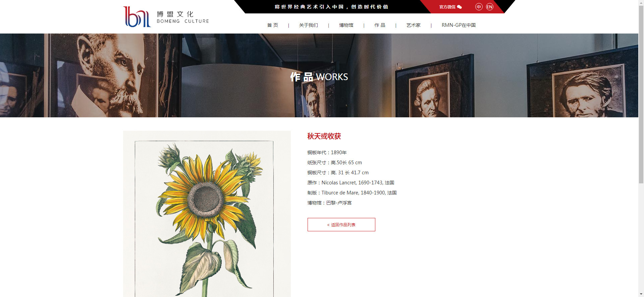This screenshot has width=644, height=297.
Task: Open the official WeChat (官方微信) icon
Action: click(460, 7)
